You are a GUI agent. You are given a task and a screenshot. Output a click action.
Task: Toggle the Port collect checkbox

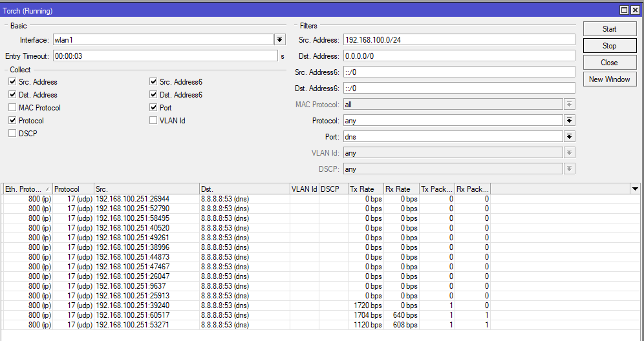tap(153, 107)
